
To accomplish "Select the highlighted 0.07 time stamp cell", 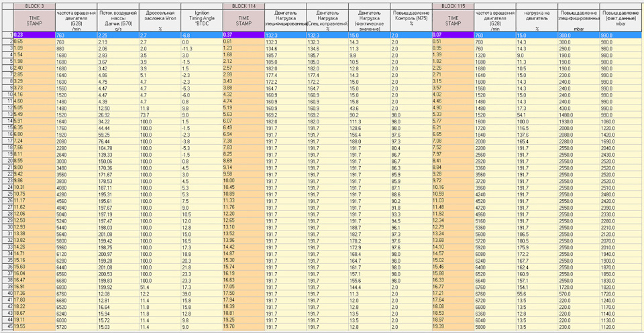I will pos(453,36).
